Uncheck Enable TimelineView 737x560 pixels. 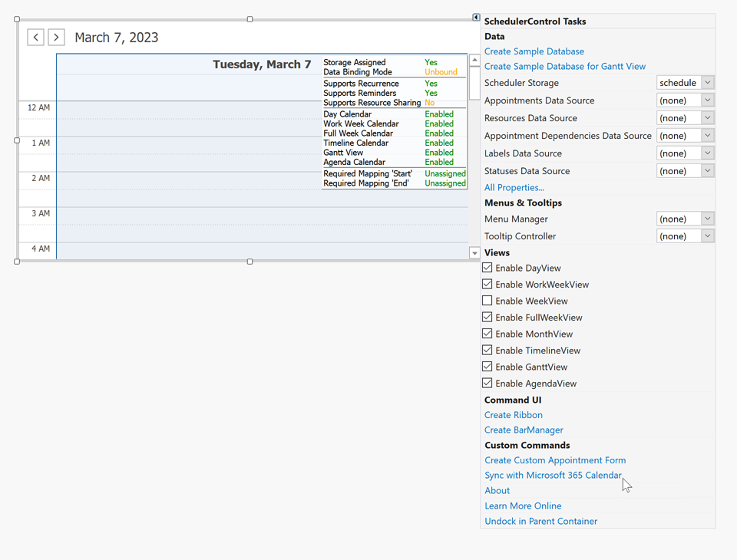[487, 350]
